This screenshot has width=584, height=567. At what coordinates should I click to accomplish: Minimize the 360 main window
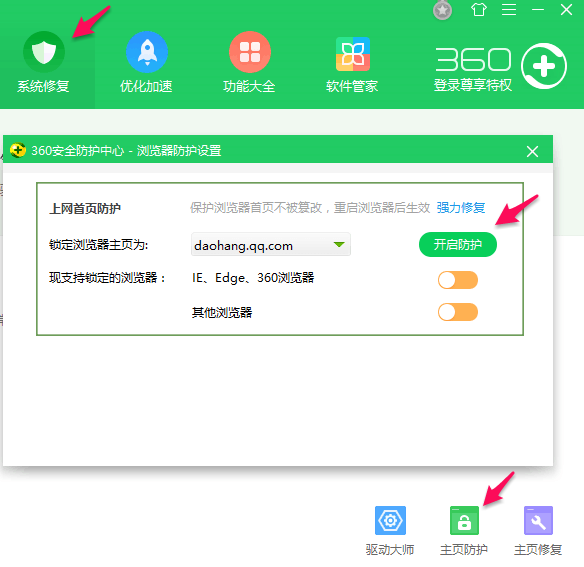pos(538,10)
